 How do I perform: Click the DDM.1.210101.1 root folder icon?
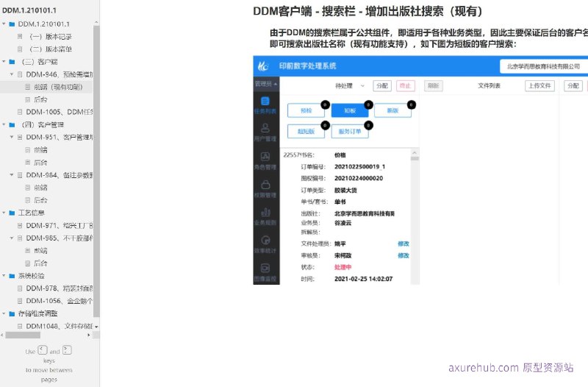12,24
